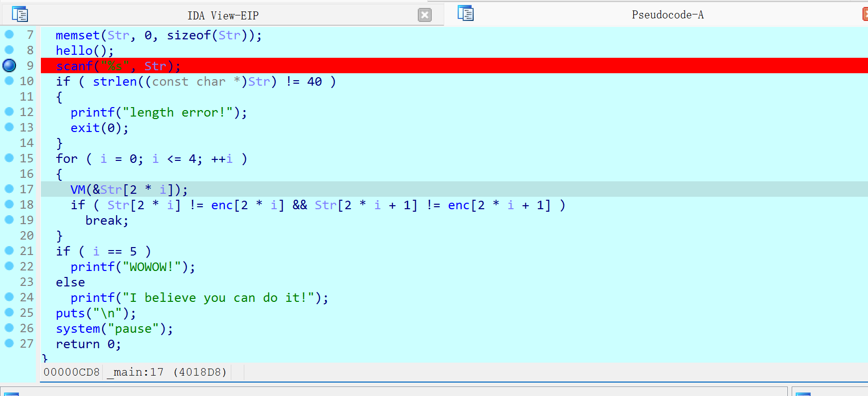The height and width of the screenshot is (396, 868).
Task: Click the breakpoint dot on line 7
Action: pos(9,34)
